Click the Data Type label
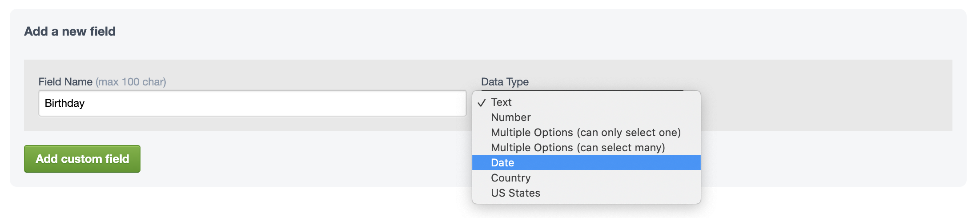This screenshot has height=218, width=980. tap(505, 82)
